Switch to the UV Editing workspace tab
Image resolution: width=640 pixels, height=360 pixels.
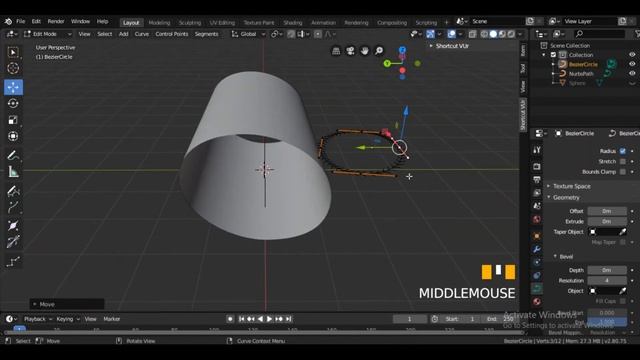pyautogui.click(x=222, y=22)
